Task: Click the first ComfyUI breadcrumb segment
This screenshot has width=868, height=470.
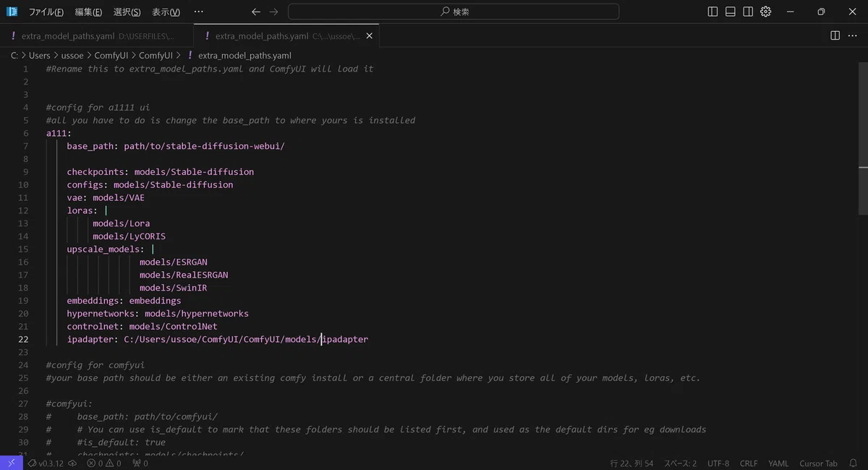Action: pyautogui.click(x=111, y=56)
